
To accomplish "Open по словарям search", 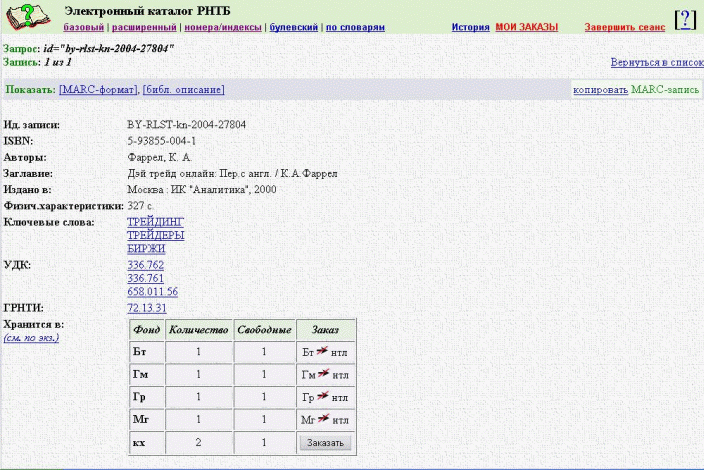I will 356,27.
